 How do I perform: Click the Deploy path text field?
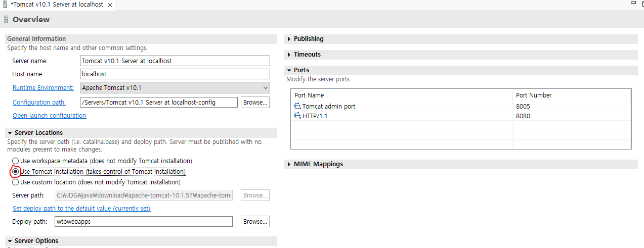point(143,222)
